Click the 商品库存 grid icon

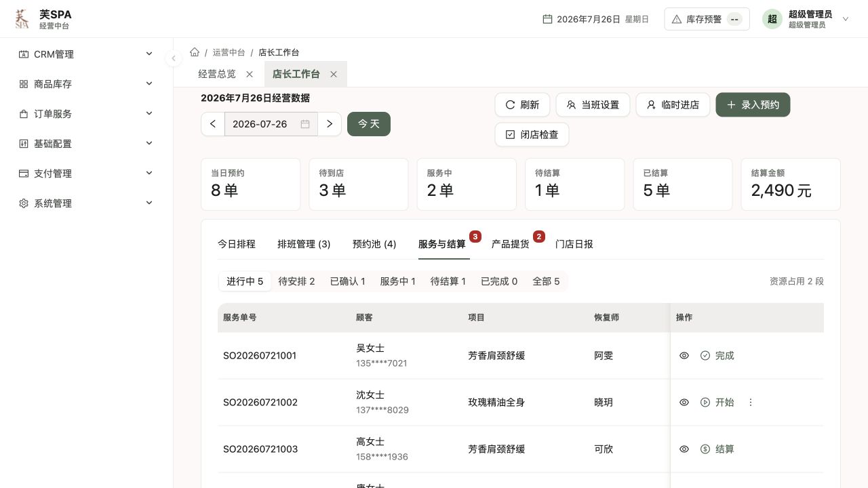(x=24, y=84)
